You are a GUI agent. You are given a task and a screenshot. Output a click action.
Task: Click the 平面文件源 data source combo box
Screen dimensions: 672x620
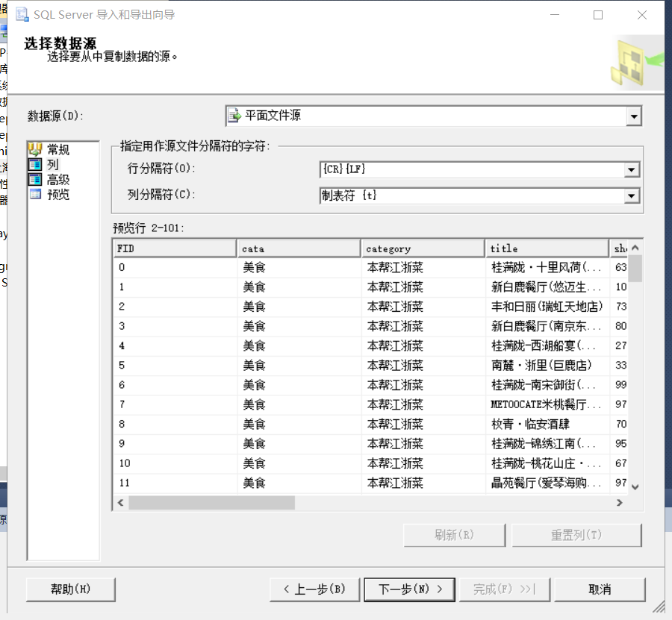[x=433, y=116]
